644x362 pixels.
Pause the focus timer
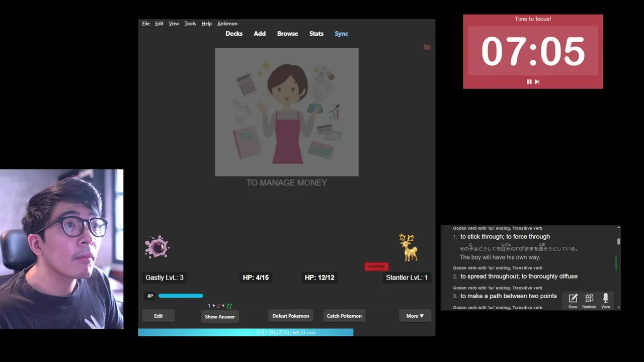click(x=529, y=81)
